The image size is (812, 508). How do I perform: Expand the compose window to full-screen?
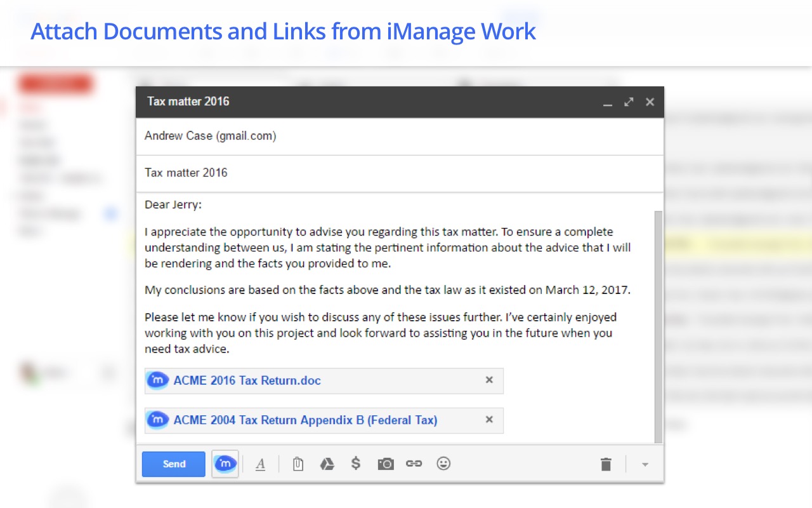[x=628, y=102]
